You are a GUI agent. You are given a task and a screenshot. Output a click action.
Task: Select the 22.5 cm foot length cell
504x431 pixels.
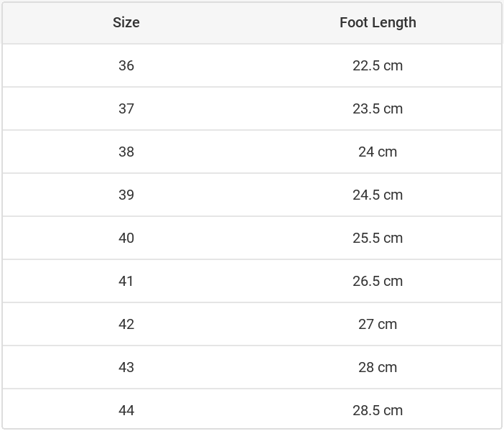[378, 65]
